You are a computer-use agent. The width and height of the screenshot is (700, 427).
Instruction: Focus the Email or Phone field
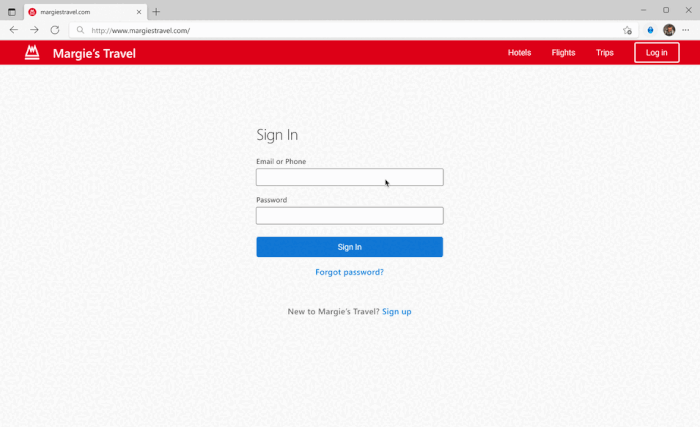(350, 177)
